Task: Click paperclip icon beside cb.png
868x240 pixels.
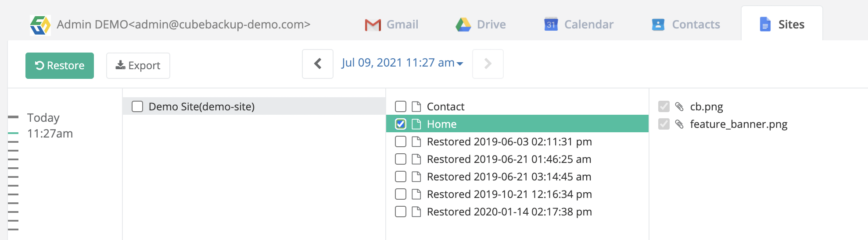Action: (679, 106)
